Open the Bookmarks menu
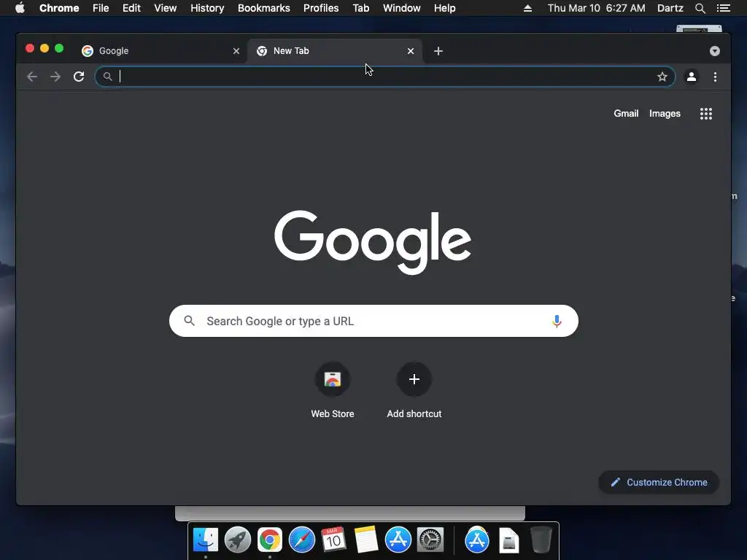Viewport: 747px width, 560px height. pyautogui.click(x=264, y=8)
